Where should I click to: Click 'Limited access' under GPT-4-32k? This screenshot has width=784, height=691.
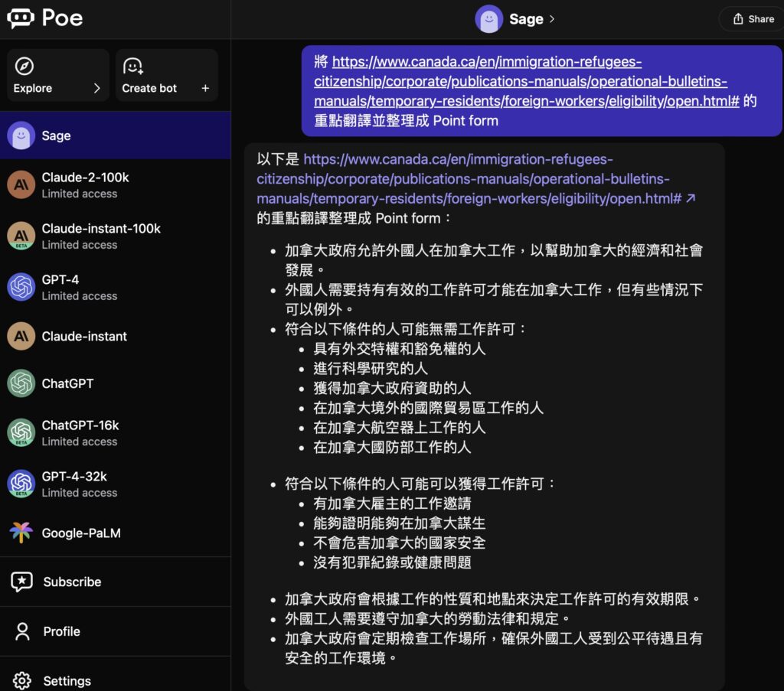click(x=80, y=493)
